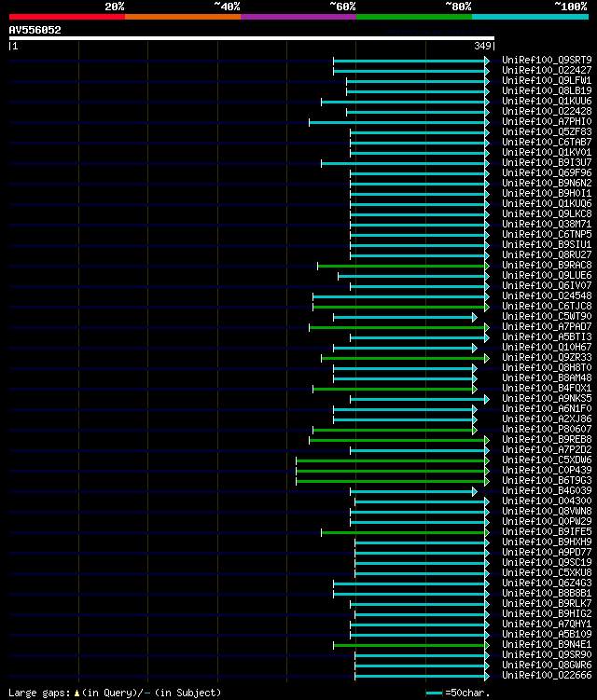Select the UniRef100_Q8RU27 entry
Screen dimensions: 597x700
547,254
